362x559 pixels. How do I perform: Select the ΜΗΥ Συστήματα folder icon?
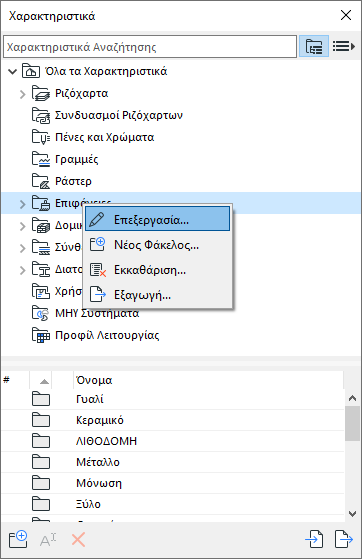(x=41, y=313)
